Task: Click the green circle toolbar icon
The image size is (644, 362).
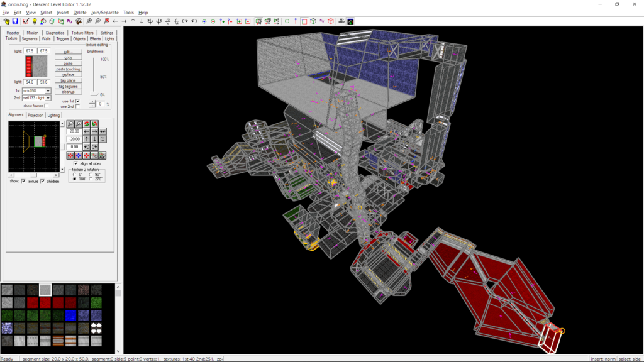Action: tap(287, 21)
